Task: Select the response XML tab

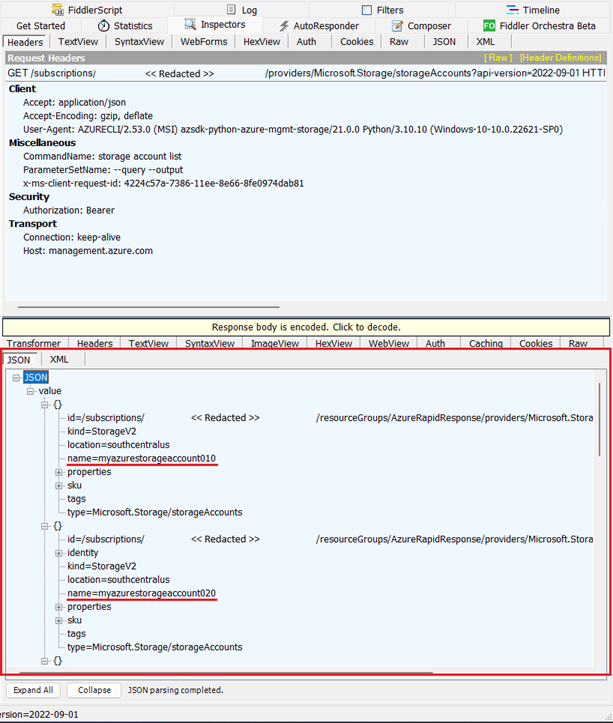Action: (59, 360)
